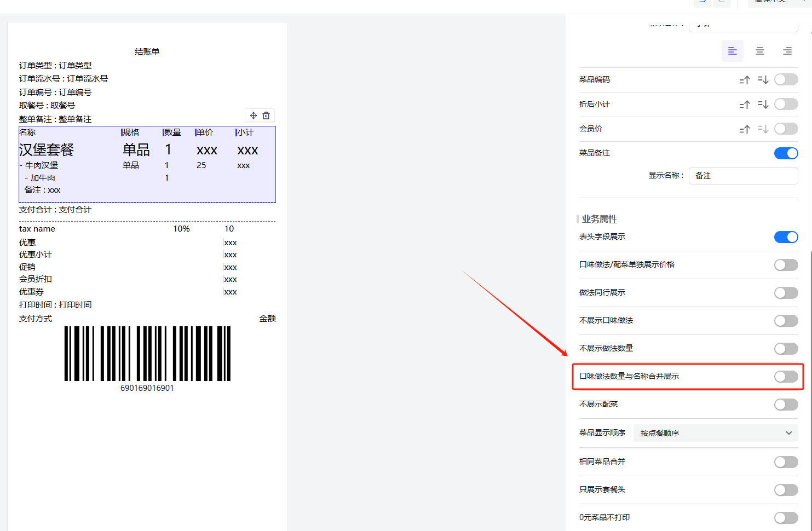Set text alignment to right
The height and width of the screenshot is (531, 812).
pyautogui.click(x=787, y=51)
